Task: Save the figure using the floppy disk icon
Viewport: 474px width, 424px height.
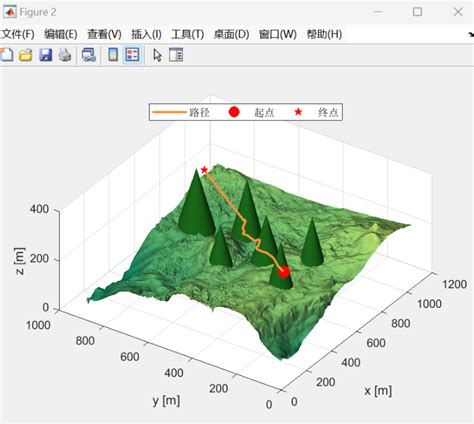Action: 46,55
